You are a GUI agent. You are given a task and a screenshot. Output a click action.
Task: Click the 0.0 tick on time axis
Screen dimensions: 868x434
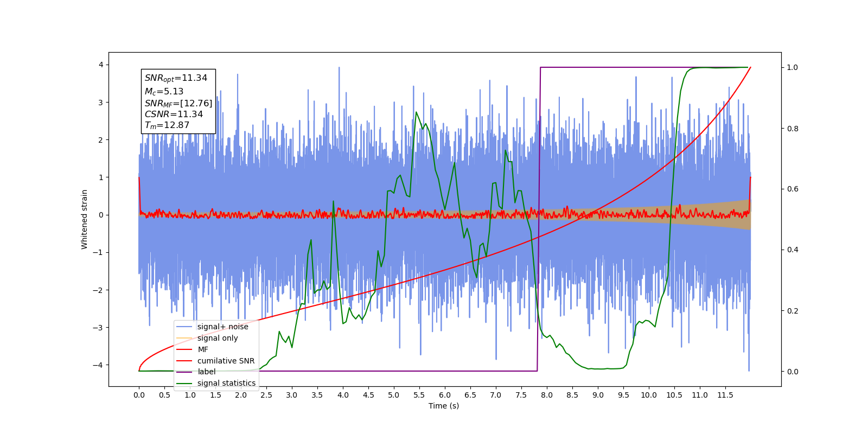(x=139, y=395)
